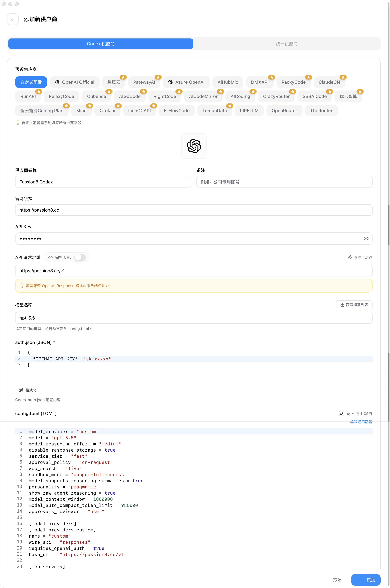Choose the OpenAI Official preset
Viewport: 390px width, 588px height.
(75, 82)
